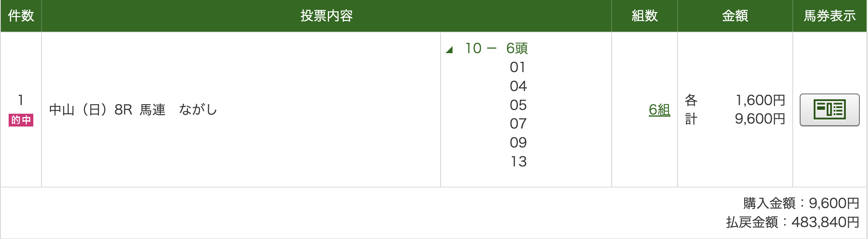Viewport: 868px width, 239px height.
Task: Select the 組数 column header
Action: [644, 16]
